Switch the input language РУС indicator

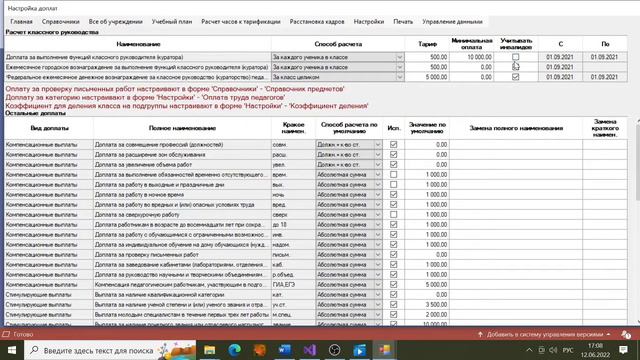[568, 350]
